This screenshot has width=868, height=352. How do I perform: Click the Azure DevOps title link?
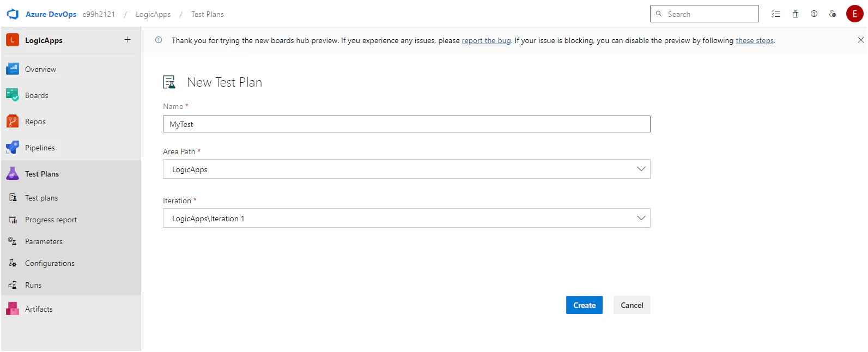(x=51, y=14)
